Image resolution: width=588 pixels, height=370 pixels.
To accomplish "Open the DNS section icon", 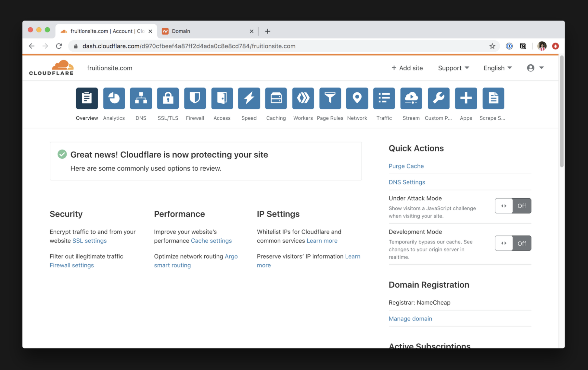I will (141, 98).
